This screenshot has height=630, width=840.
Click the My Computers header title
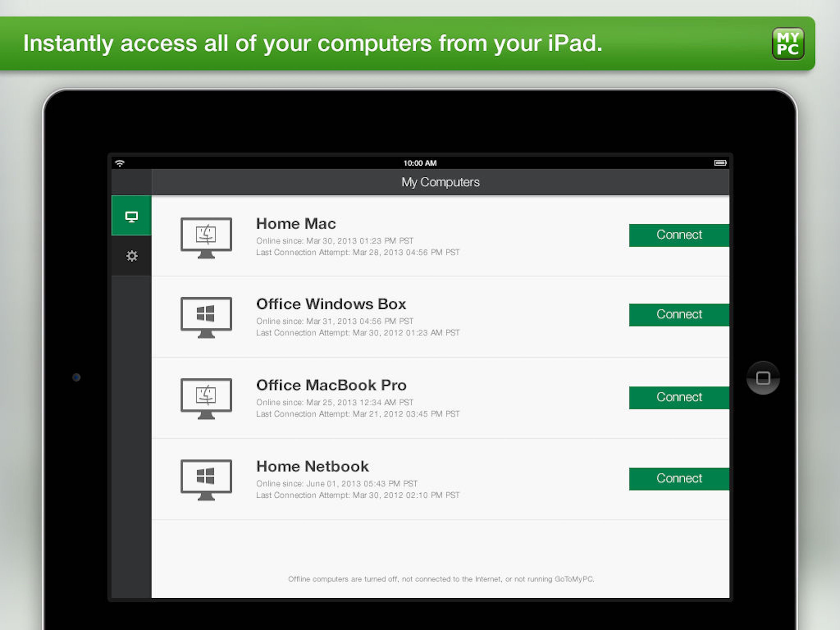(440, 182)
